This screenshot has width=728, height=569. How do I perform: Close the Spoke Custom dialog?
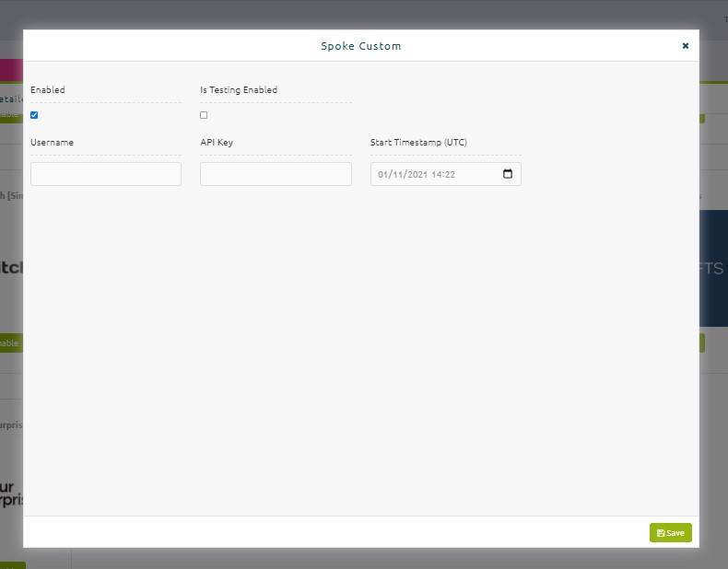[x=685, y=45]
